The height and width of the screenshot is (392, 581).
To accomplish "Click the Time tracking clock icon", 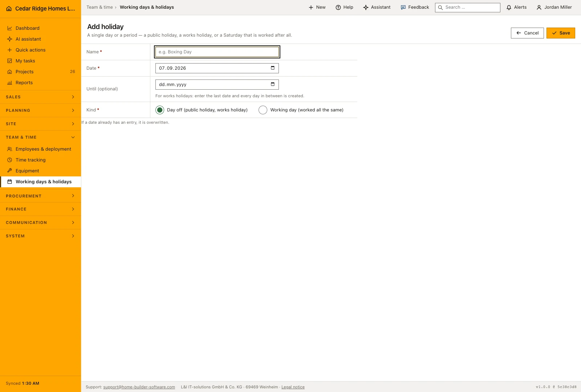I will (x=10, y=160).
